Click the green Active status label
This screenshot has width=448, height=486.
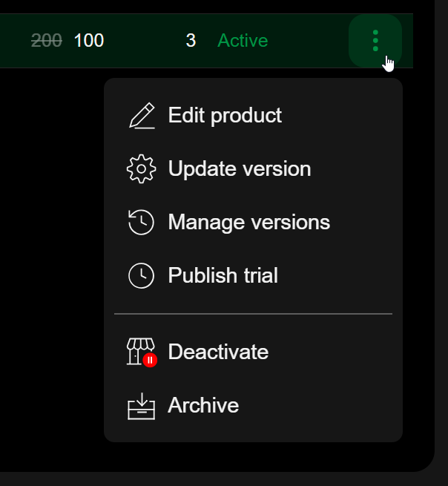243,41
